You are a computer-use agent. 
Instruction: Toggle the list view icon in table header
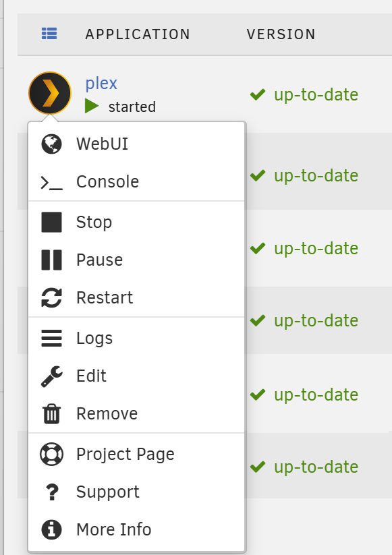coord(49,34)
